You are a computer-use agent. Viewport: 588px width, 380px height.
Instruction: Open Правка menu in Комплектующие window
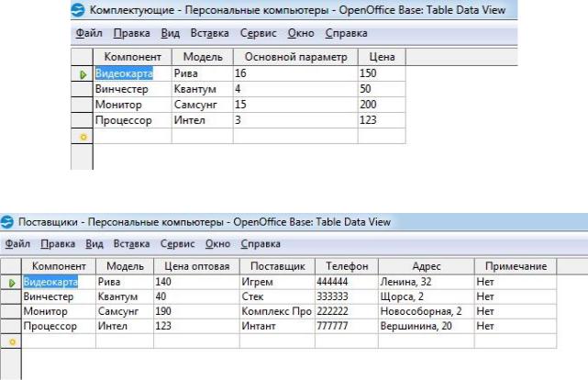point(131,33)
